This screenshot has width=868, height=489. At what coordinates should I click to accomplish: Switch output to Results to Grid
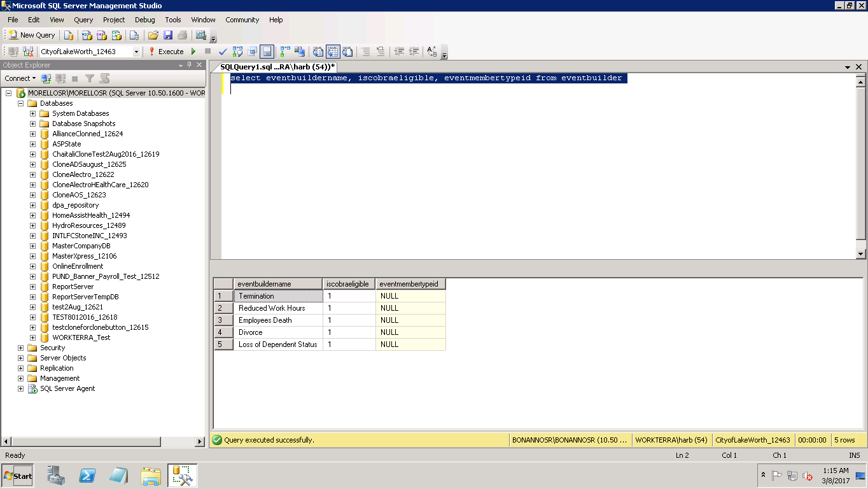[x=333, y=52]
